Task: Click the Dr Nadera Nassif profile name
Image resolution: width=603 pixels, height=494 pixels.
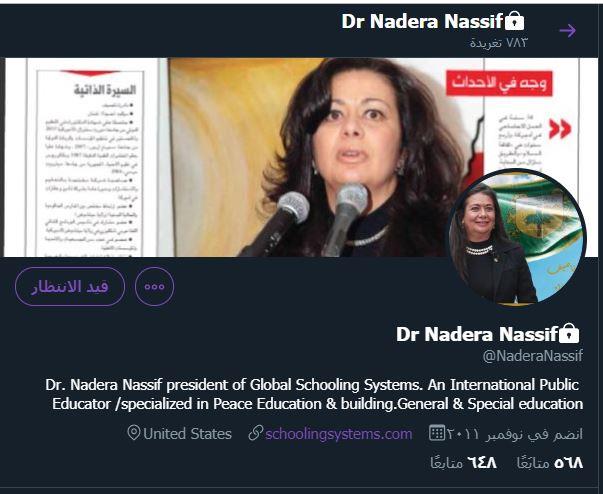Action: point(477,334)
